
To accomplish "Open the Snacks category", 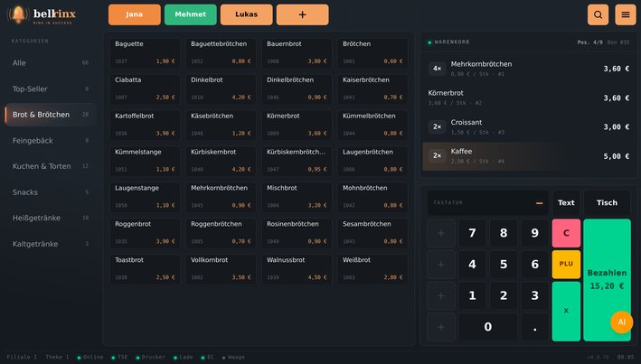I will (x=51, y=192).
